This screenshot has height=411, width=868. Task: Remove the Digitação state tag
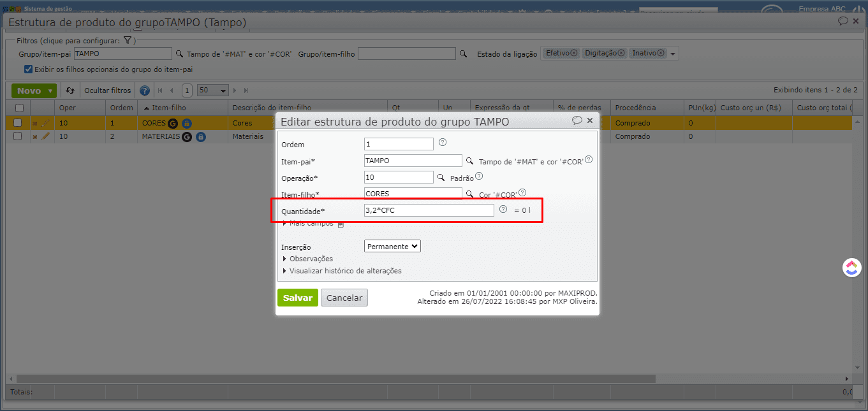tap(621, 53)
